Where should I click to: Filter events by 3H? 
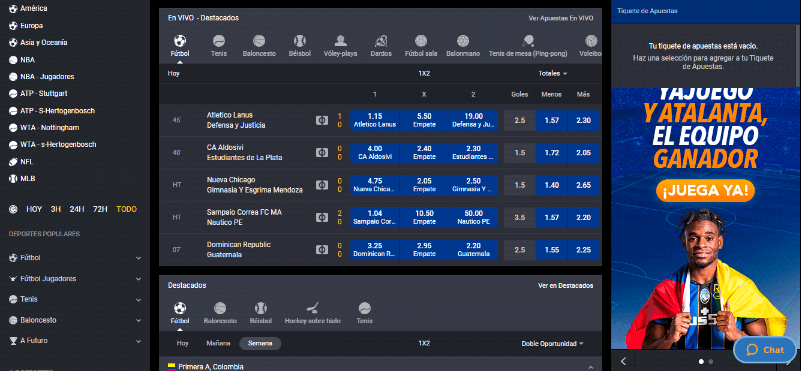point(56,209)
